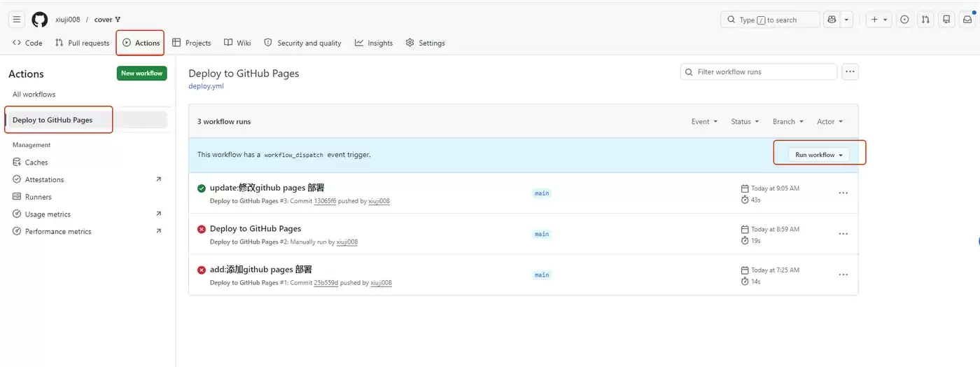
Task: Click the Filter workflow runs field
Action: click(x=759, y=71)
